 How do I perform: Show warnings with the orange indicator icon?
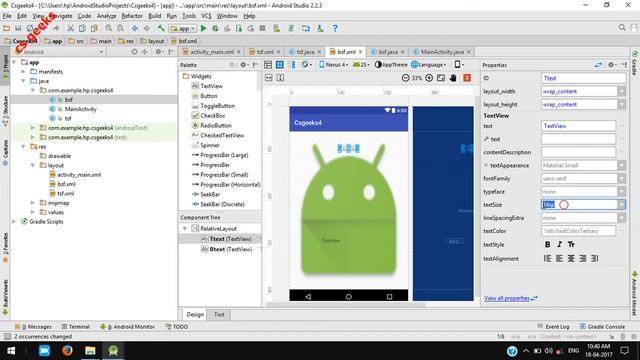(x=467, y=78)
